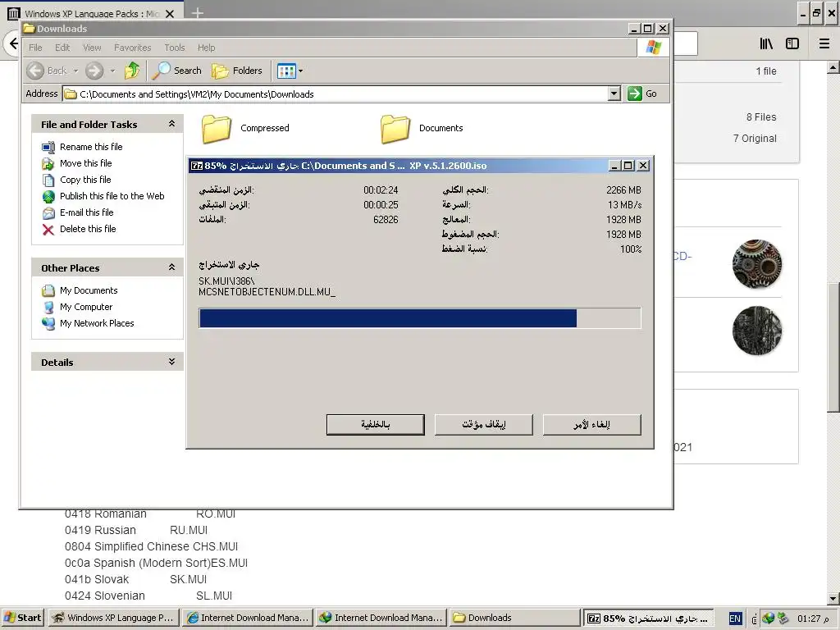Click the Publish to Web globe icon

(48, 197)
